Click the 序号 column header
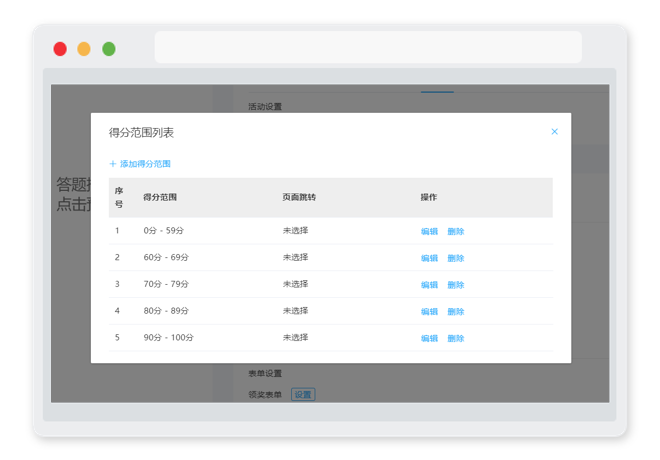 (119, 197)
